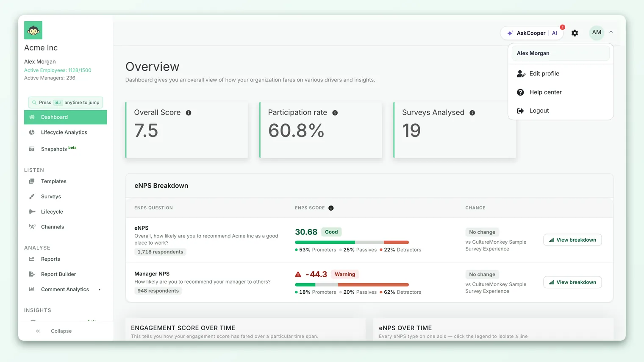
Task: Open Help center from the menu
Action: pos(561,92)
